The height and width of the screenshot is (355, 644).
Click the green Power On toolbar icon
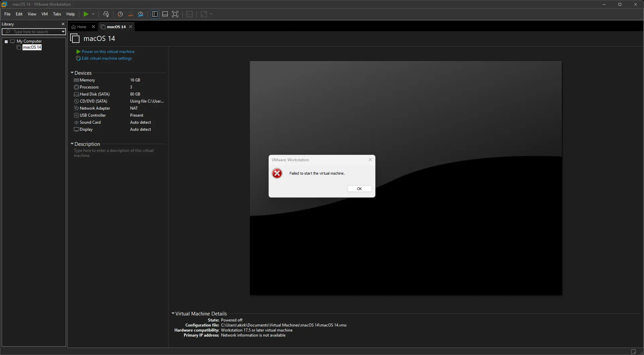86,14
